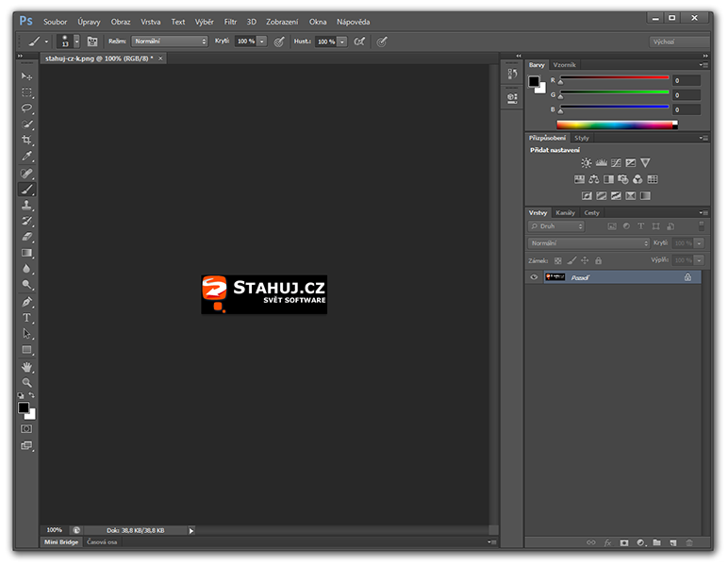The height and width of the screenshot is (566, 728).
Task: Select the Path Selection tool
Action: (27, 333)
